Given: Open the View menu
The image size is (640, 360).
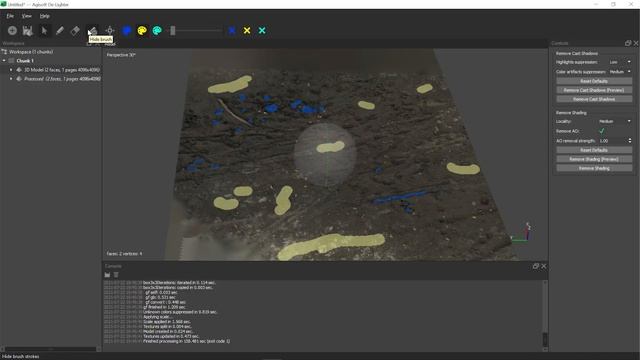Looking at the screenshot, I should point(27,16).
